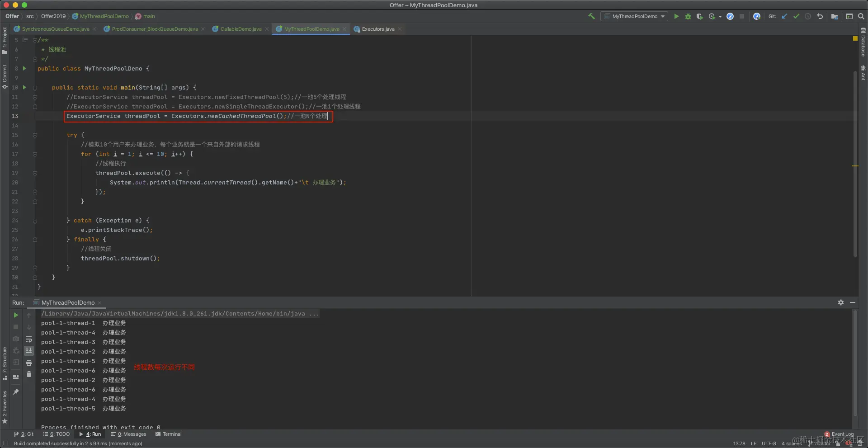Screen dimensions: 868x448
Task: Click the Offer breadcrumb in navigation bar
Action: [x=12, y=16]
